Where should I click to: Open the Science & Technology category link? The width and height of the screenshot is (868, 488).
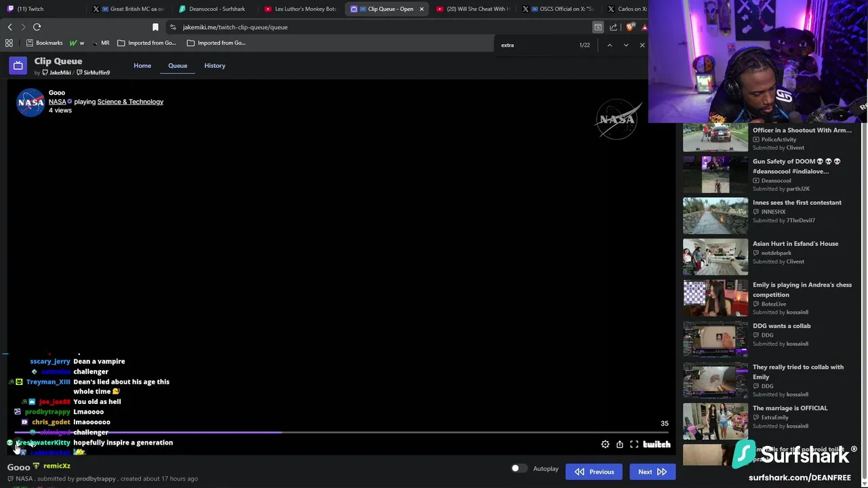[130, 102]
